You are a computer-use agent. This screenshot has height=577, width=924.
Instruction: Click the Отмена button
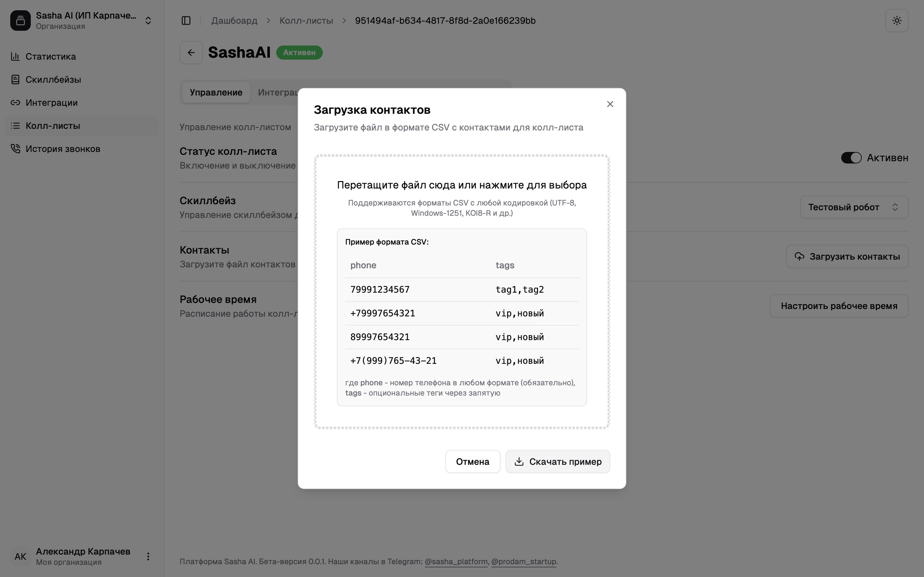(x=472, y=462)
